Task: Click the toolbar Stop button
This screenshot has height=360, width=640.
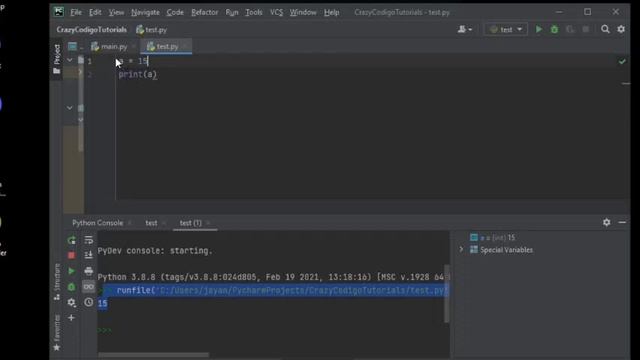Action: (586, 29)
